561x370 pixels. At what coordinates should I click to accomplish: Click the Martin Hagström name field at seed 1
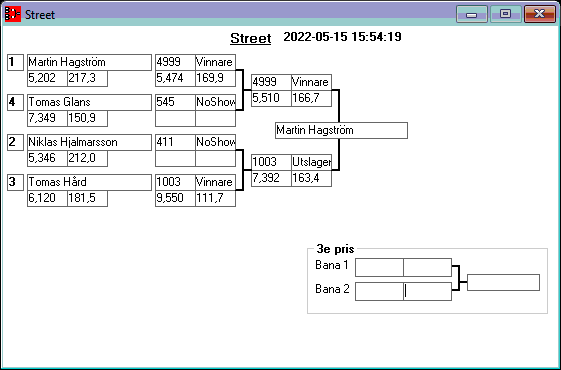click(x=89, y=62)
